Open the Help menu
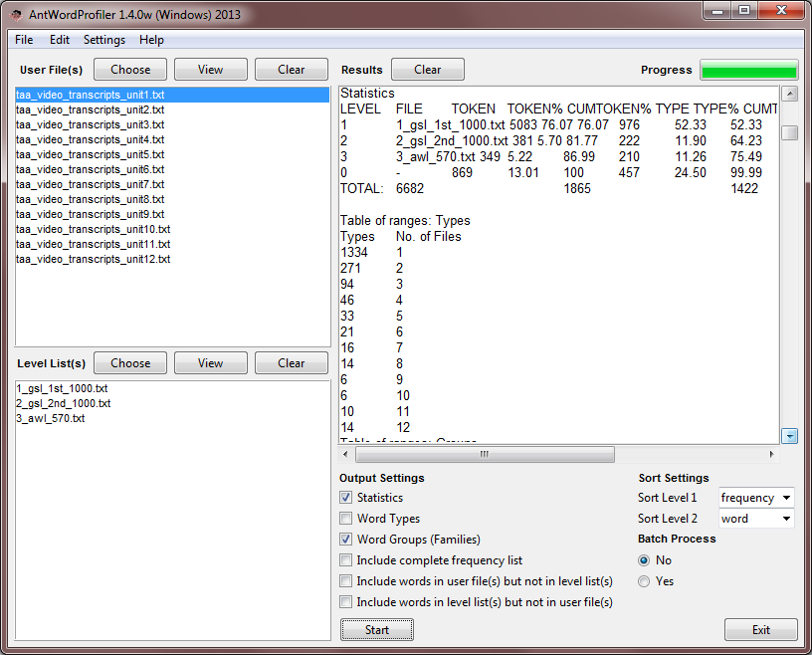This screenshot has height=655, width=812. 151,40
